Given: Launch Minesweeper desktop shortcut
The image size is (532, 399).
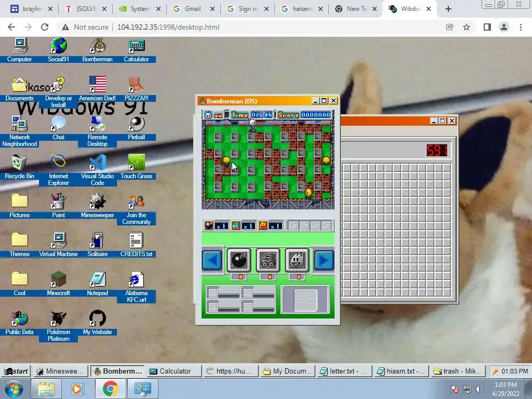Looking at the screenshot, I should pos(97,202).
